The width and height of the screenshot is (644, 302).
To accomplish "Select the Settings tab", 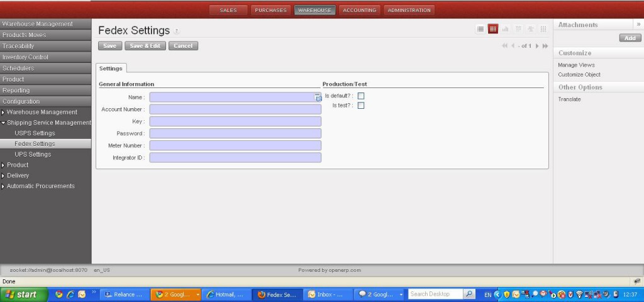I will coord(111,69).
